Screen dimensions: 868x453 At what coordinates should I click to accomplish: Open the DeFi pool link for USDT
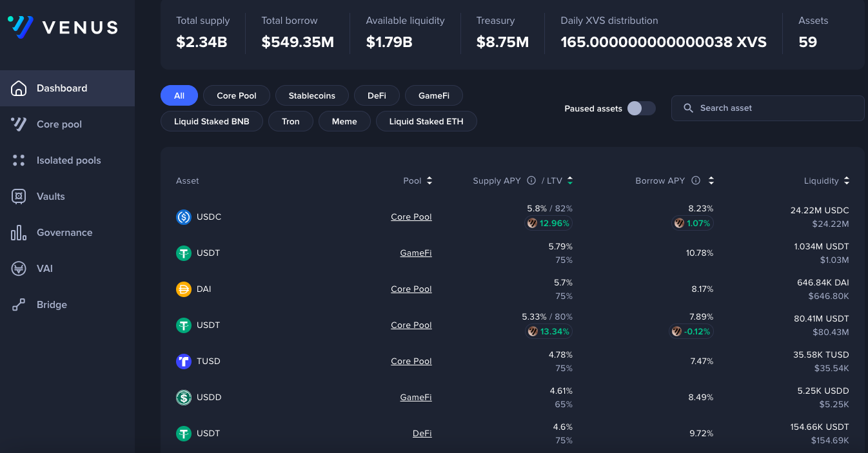tap(422, 434)
